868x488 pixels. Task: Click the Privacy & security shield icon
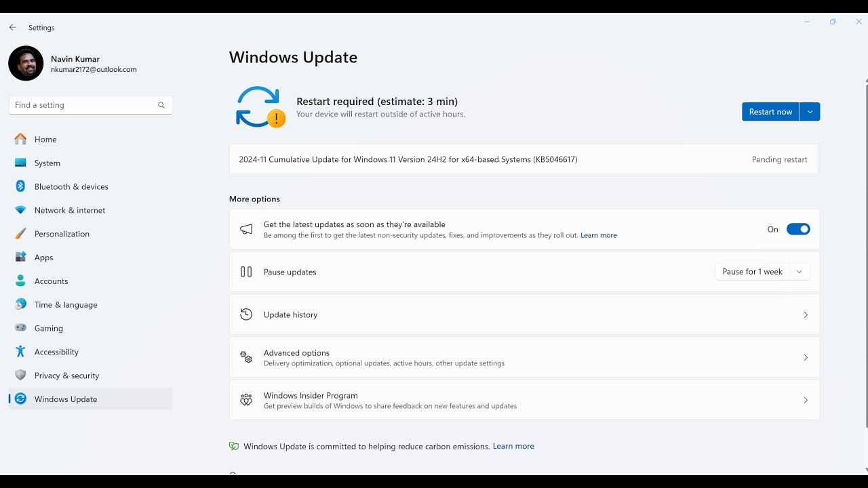(20, 375)
